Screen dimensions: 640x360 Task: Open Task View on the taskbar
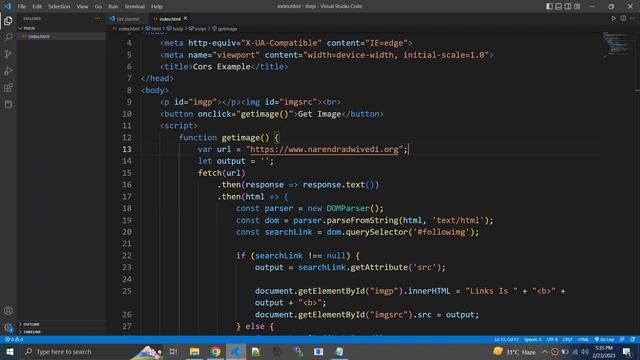173,351
